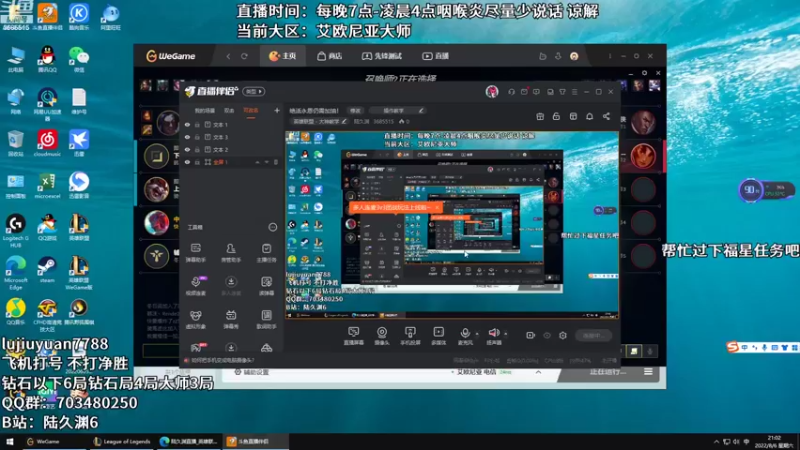
Task: Switch to WeGame 商店 tab
Action: click(330, 56)
